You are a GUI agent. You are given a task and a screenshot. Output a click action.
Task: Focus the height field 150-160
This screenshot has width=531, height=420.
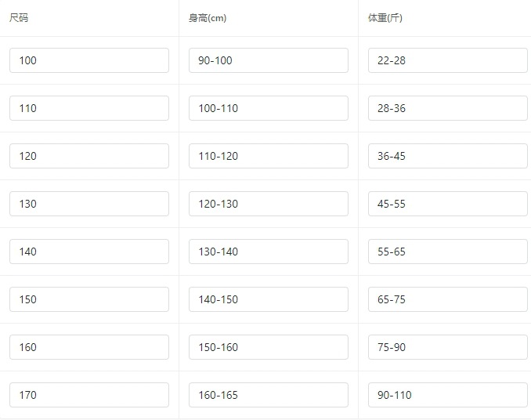tap(269, 347)
